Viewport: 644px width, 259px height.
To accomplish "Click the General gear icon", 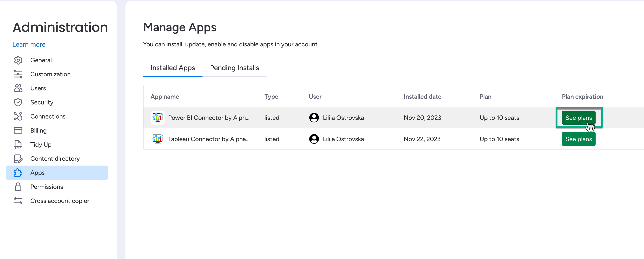I will coord(18,60).
